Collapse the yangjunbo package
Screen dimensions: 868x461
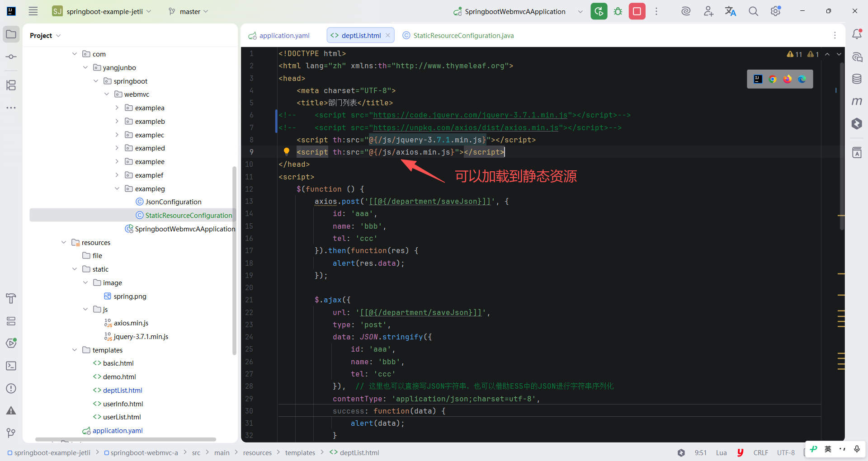[85, 67]
